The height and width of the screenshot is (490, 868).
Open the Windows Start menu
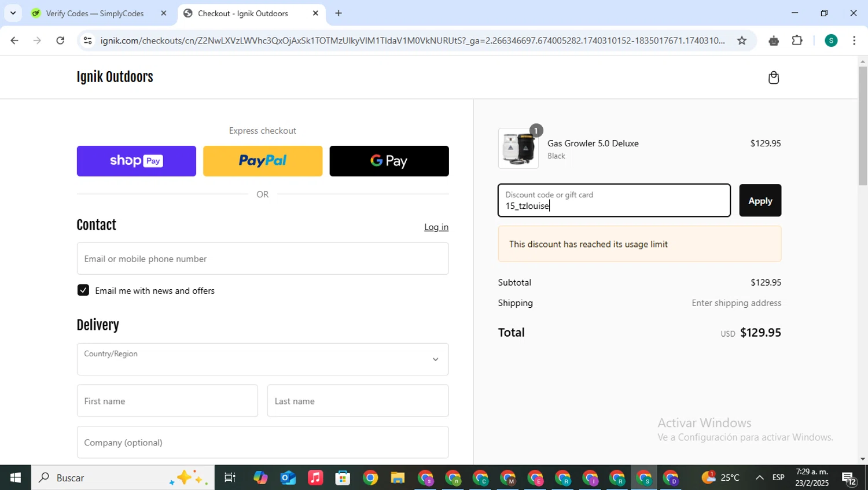[16, 478]
